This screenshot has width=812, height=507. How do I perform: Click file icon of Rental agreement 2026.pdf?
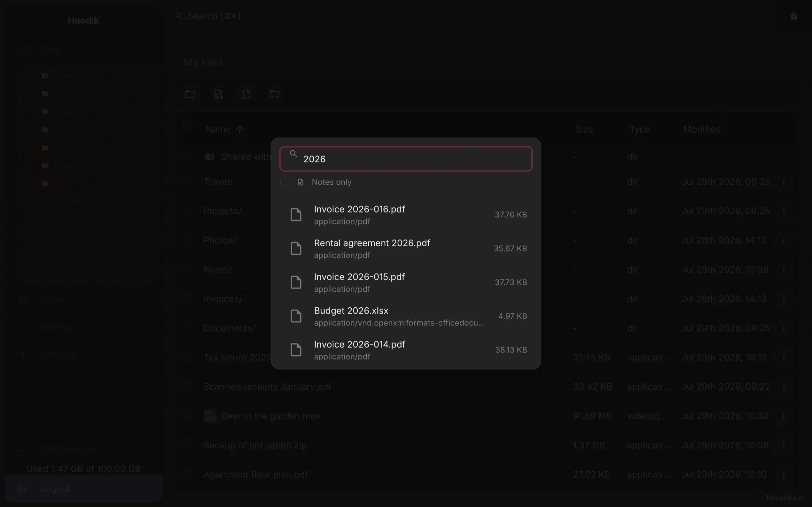(296, 249)
